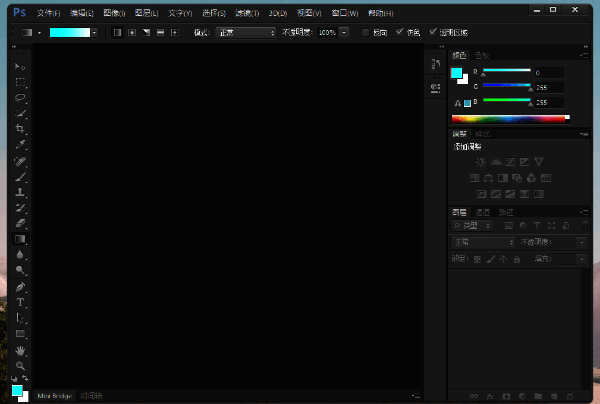Toggle the 反向 (Reverse) checkbox
Viewport: 600px width, 404px height.
click(x=365, y=32)
